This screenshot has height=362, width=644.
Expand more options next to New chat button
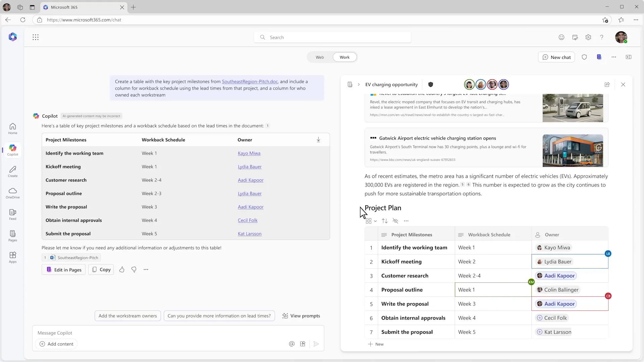coord(614,57)
